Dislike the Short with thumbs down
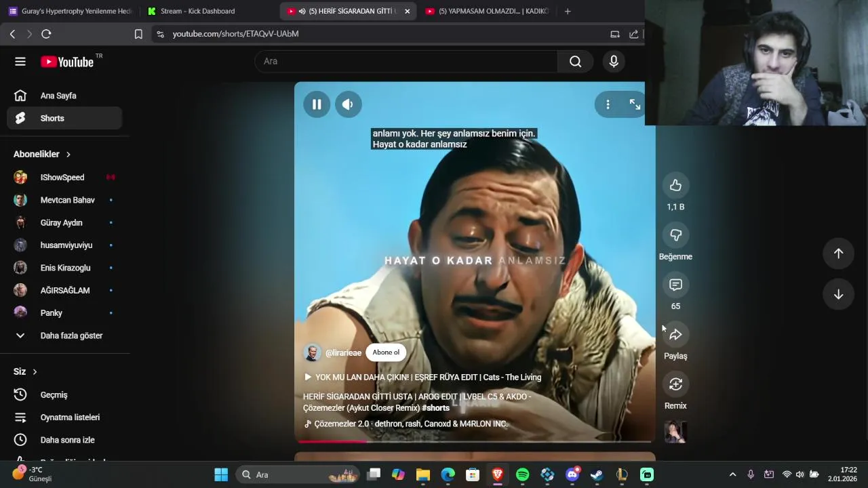 (675, 235)
